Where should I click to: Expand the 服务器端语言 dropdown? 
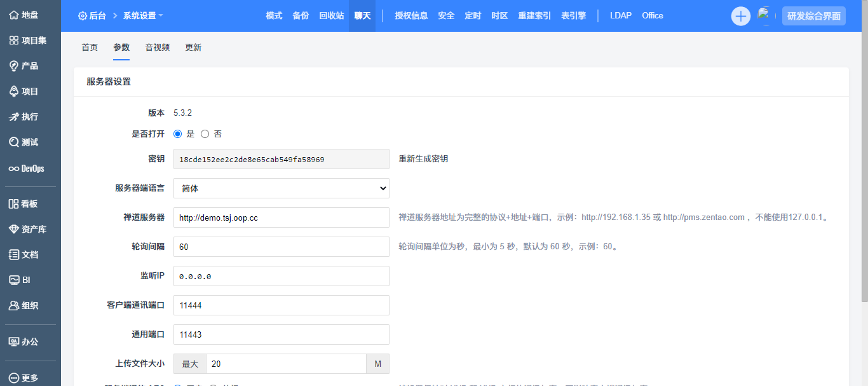tap(281, 188)
